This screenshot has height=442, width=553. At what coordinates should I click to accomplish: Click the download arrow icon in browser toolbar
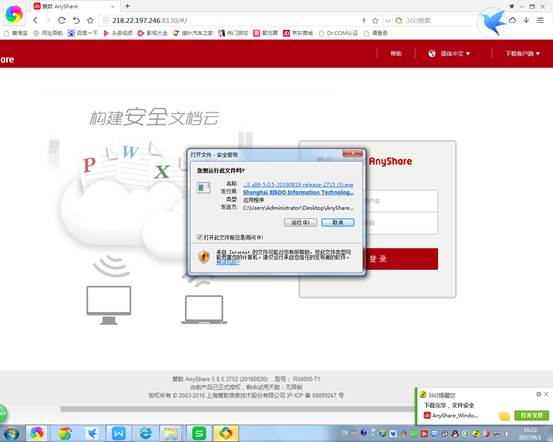coord(526,20)
